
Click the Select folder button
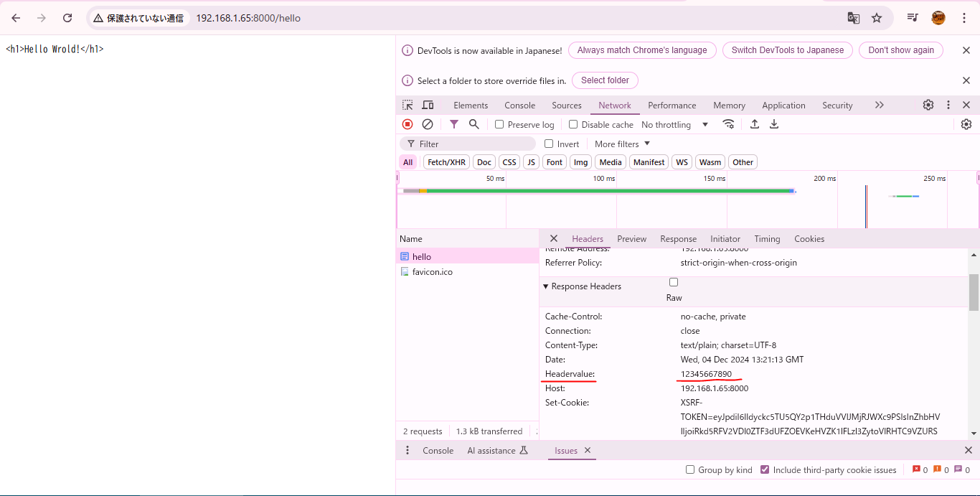point(605,80)
